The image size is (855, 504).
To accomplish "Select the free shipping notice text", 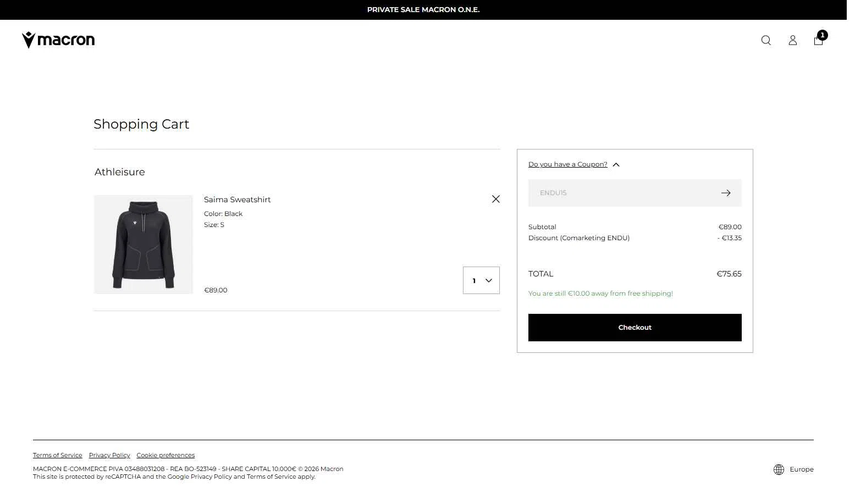I will 600,293.
